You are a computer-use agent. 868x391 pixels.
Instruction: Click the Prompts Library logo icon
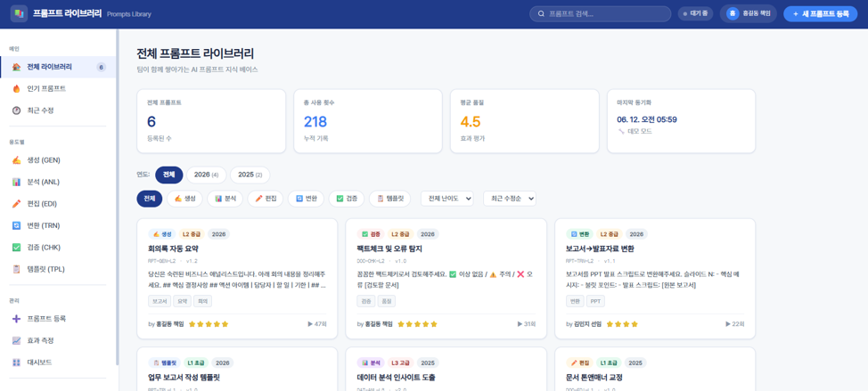coord(19,14)
